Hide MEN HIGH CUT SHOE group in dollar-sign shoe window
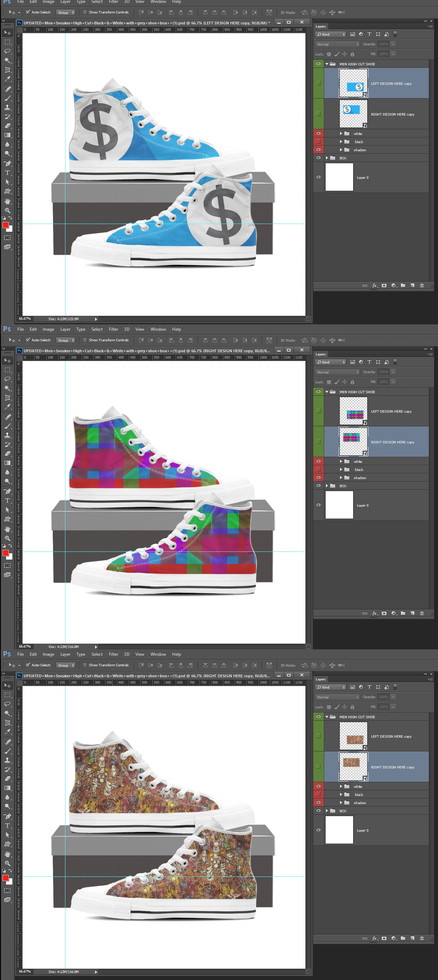 point(319,64)
